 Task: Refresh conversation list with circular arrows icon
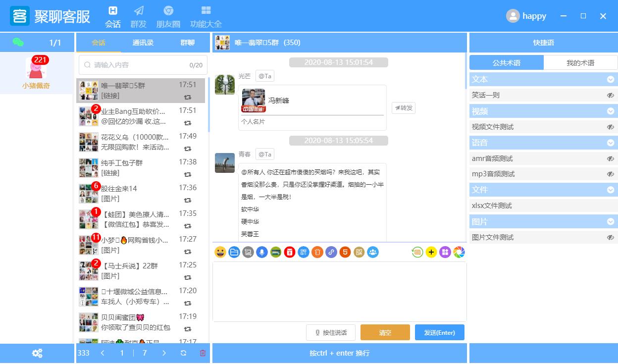click(184, 353)
